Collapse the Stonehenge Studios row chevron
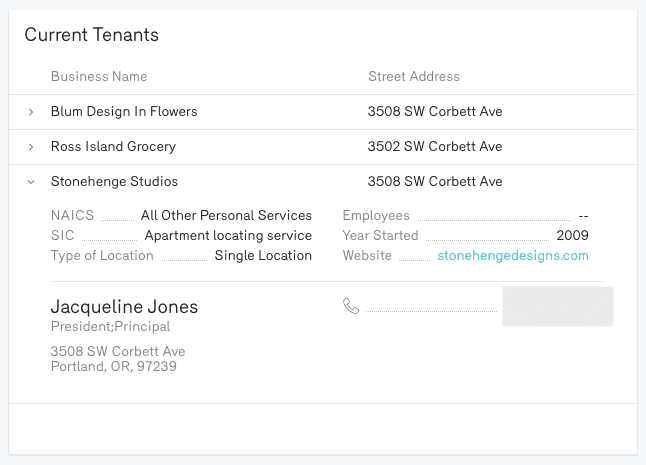 pos(31,182)
